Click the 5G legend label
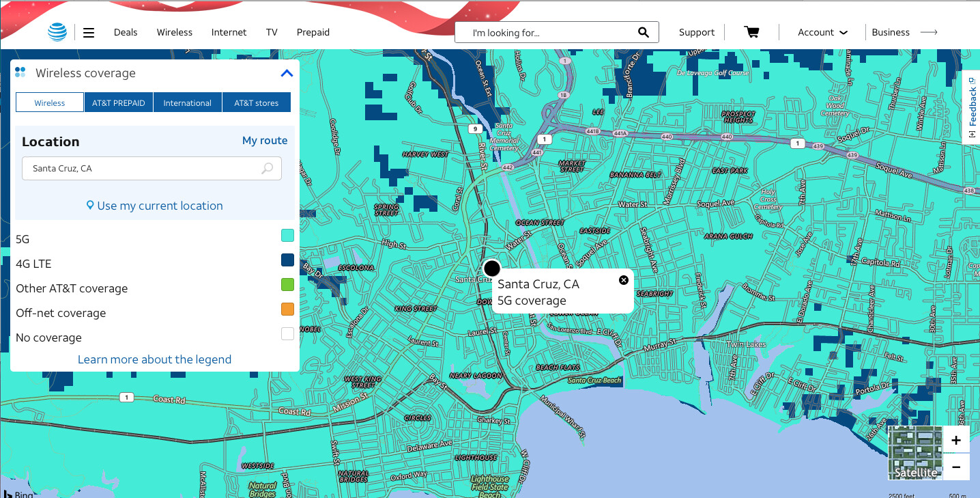 (23, 239)
